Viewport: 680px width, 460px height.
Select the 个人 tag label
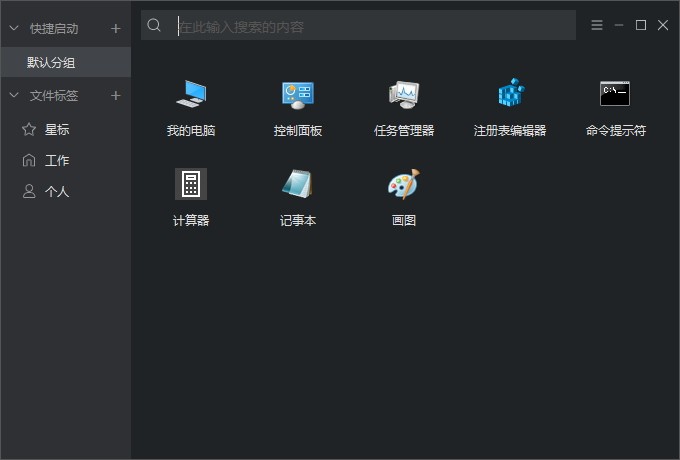coord(57,191)
